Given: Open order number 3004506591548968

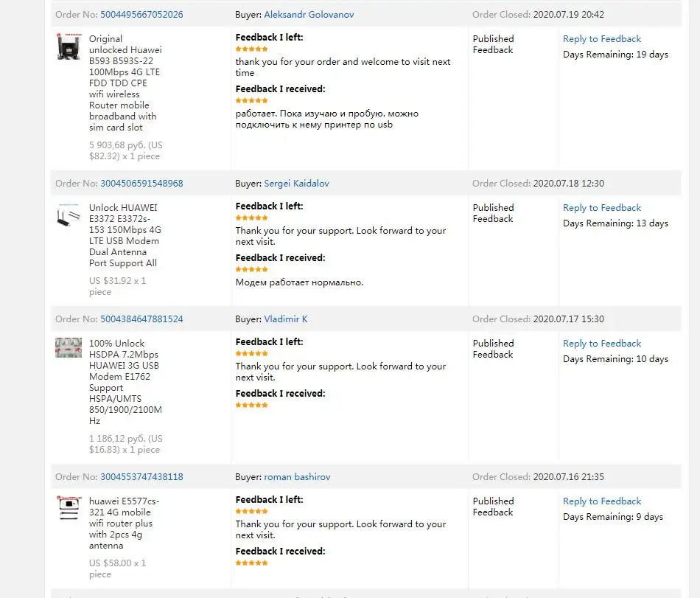Looking at the screenshot, I should [141, 184].
